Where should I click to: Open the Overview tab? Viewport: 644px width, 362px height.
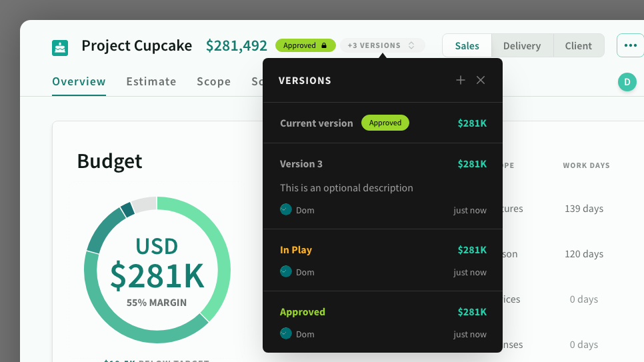79,81
